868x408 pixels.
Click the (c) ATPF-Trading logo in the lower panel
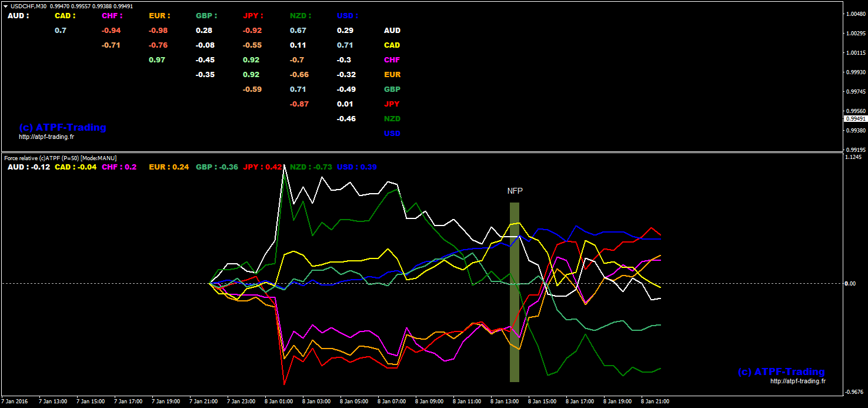coord(781,371)
